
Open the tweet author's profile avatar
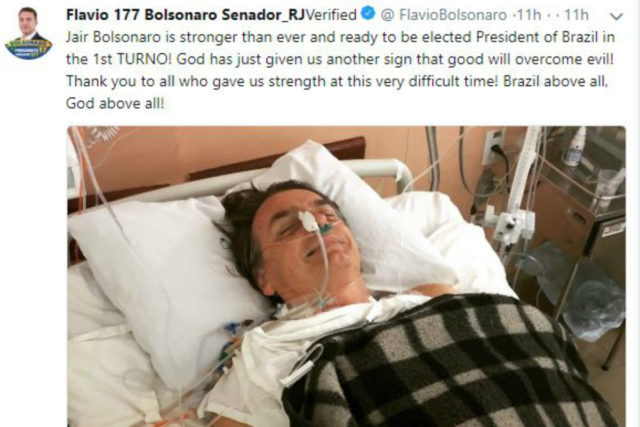28,33
